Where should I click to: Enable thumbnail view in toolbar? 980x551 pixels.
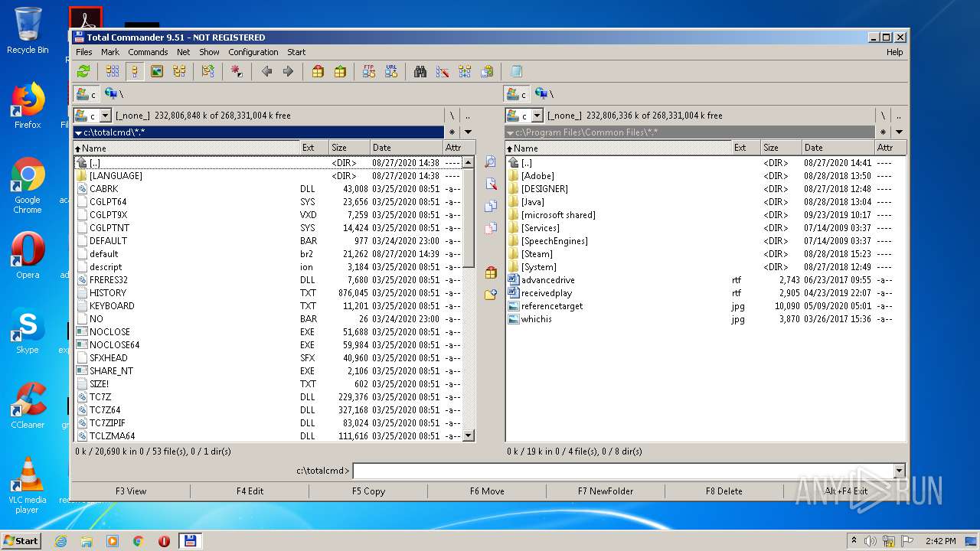pyautogui.click(x=157, y=71)
